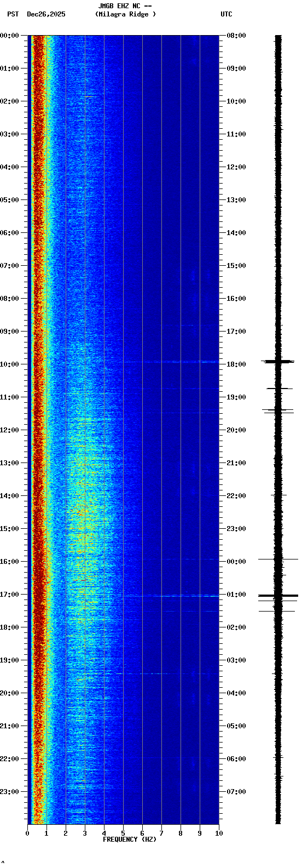Select the 19:00 UTC time label
This screenshot has width=302, height=868.
[x=236, y=397]
